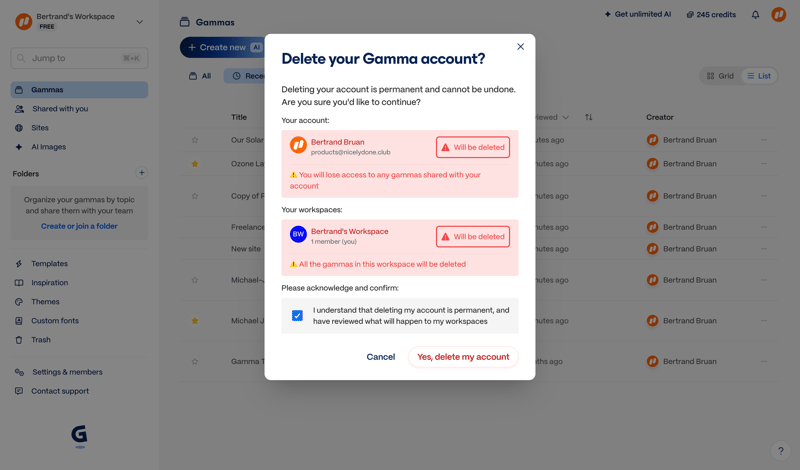800x470 pixels.
Task: Star the Michael- row with empty star
Action: pyautogui.click(x=195, y=280)
